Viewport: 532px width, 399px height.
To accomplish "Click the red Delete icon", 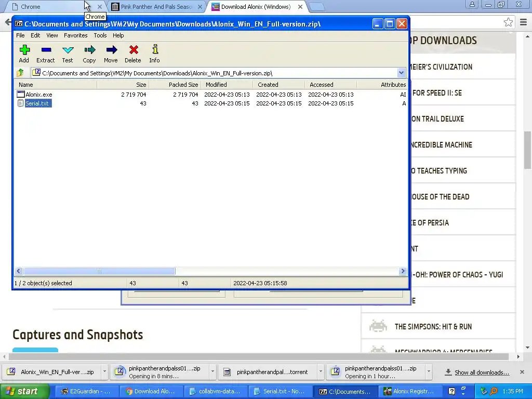I will (134, 50).
